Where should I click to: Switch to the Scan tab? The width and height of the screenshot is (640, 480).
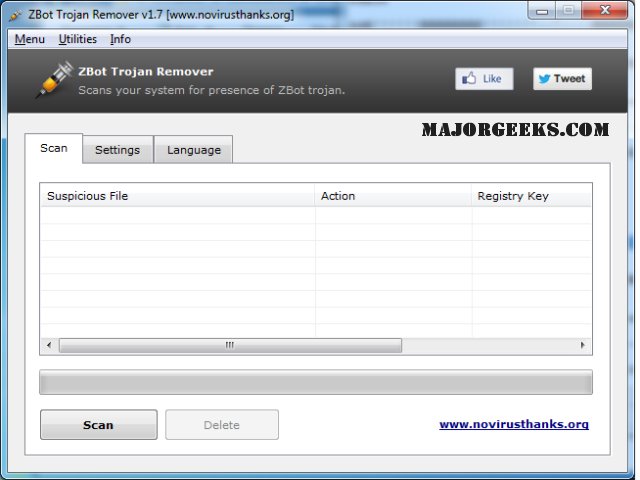(x=54, y=148)
